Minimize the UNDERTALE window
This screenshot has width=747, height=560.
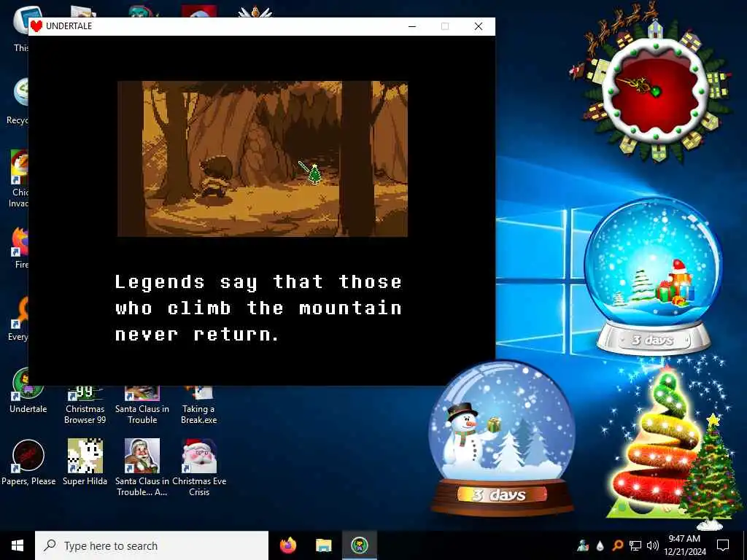[412, 26]
